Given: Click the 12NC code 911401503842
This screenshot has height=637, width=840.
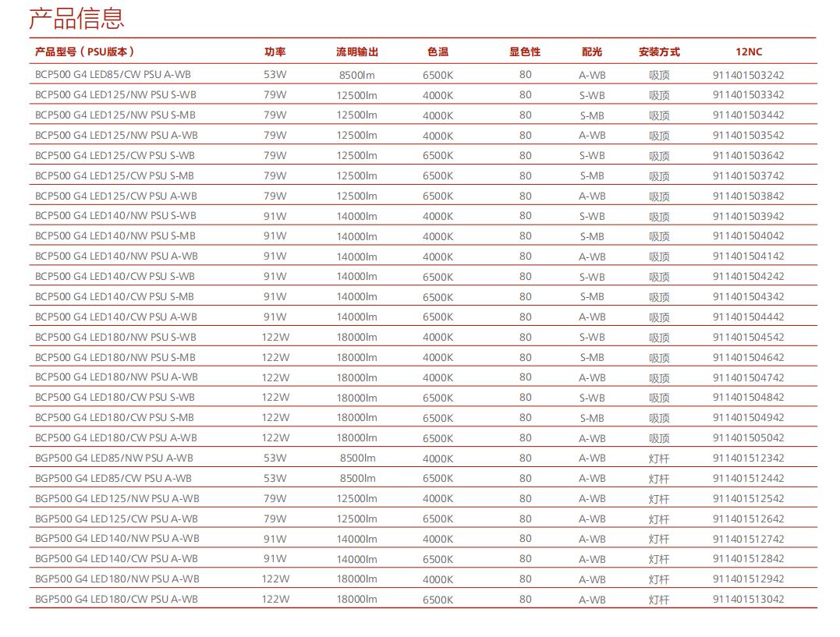Looking at the screenshot, I should [748, 196].
